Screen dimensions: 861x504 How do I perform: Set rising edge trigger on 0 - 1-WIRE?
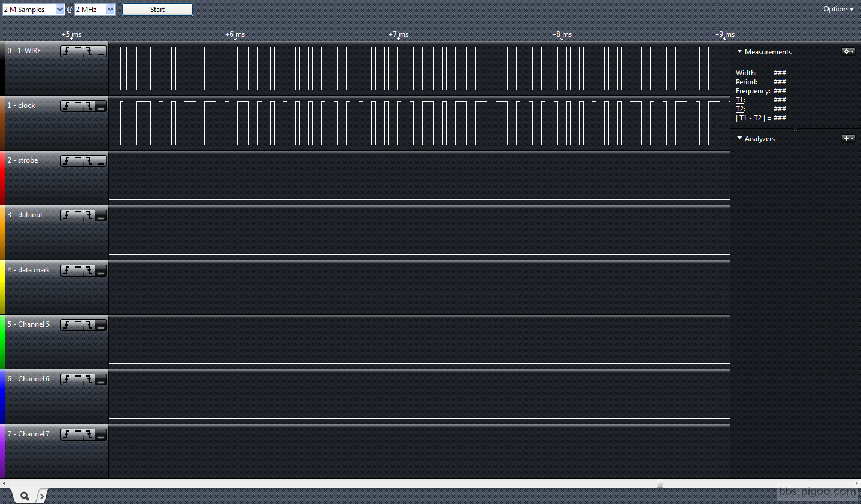pos(66,51)
